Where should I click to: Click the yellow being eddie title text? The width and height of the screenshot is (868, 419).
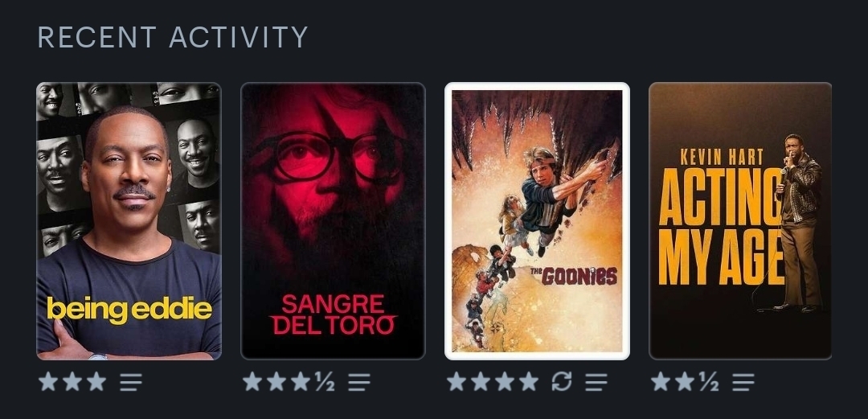129,310
